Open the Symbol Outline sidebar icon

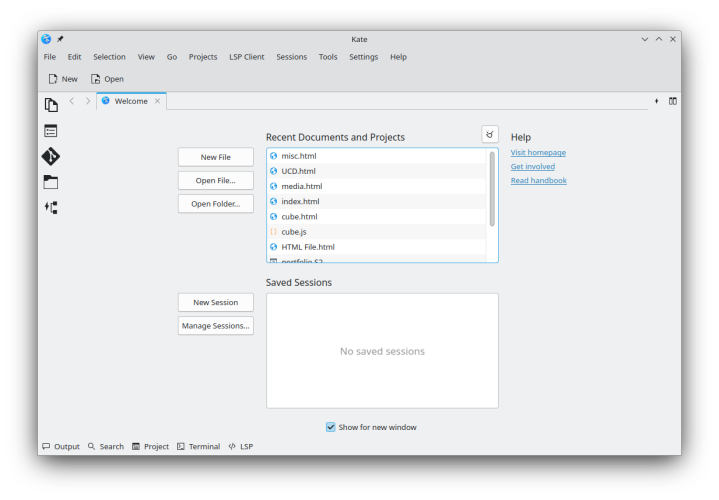50,131
